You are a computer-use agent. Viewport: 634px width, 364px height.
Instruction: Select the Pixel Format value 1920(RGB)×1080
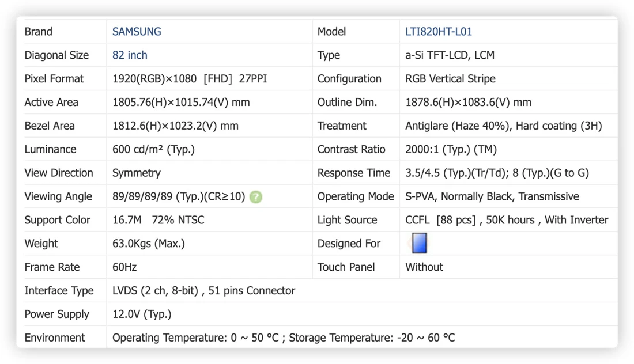(x=154, y=79)
